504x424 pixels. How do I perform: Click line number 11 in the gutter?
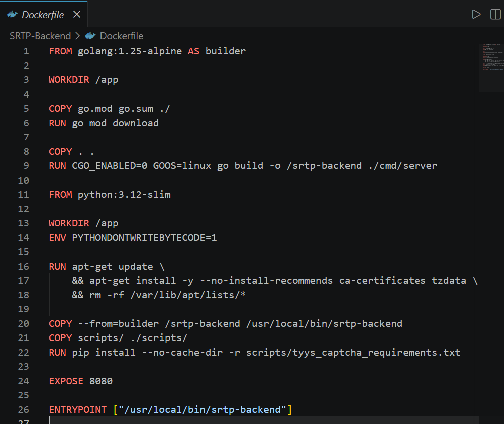(x=23, y=195)
